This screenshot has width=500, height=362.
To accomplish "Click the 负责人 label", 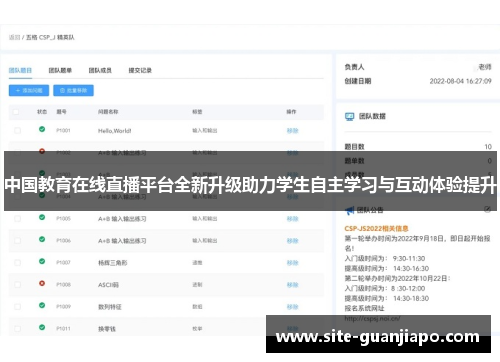I will [354, 67].
